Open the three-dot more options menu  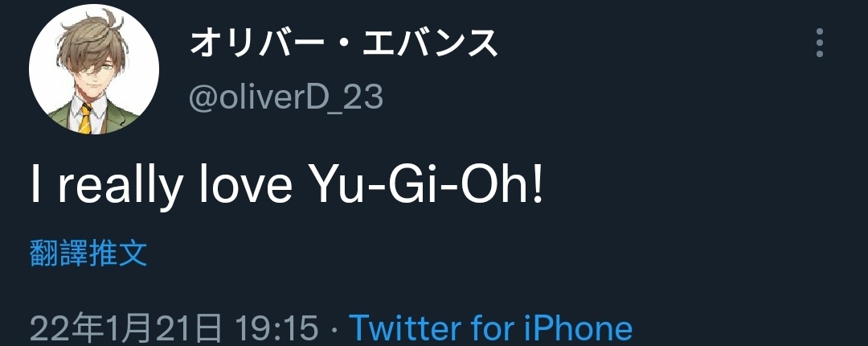[x=819, y=43]
